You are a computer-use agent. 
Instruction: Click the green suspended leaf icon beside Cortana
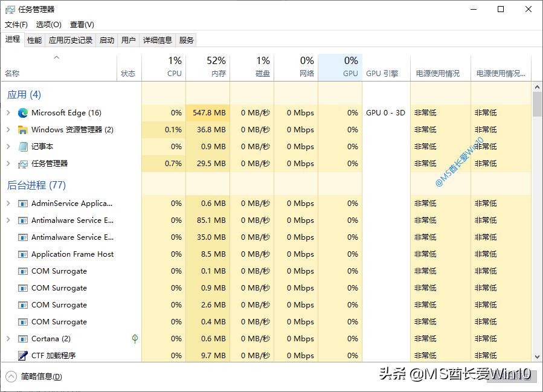[134, 339]
